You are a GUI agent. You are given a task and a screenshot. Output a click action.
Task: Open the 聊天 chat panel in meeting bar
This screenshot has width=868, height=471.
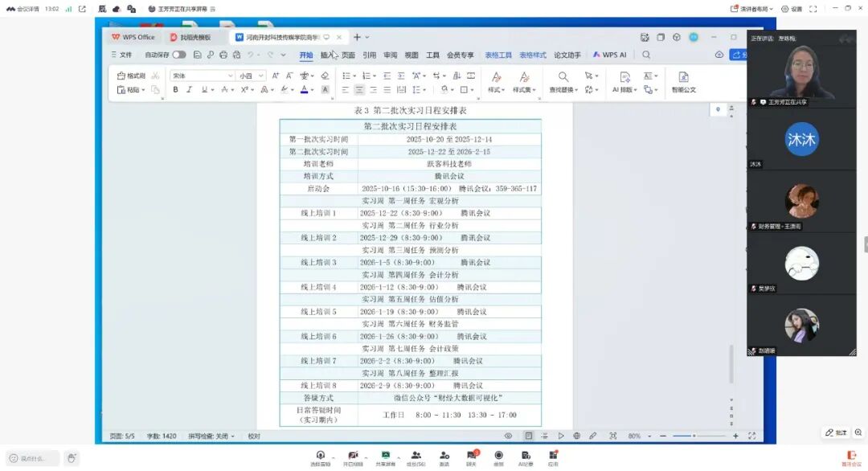[x=470, y=458]
